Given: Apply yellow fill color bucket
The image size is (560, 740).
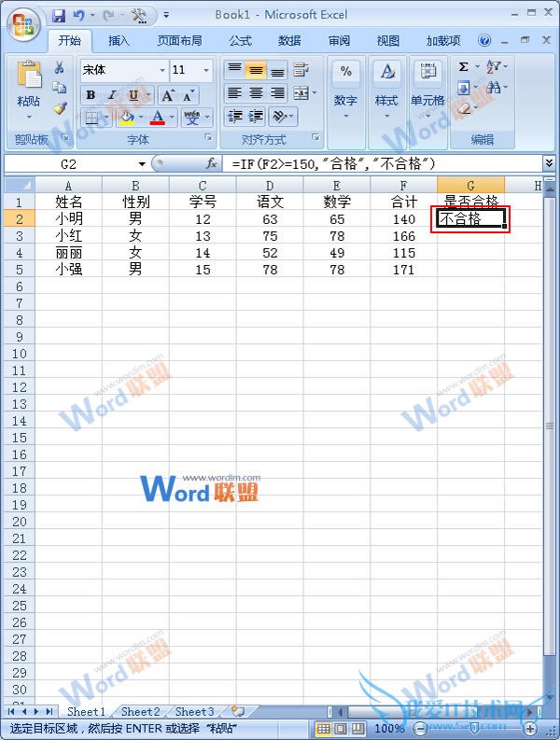Looking at the screenshot, I should click(127, 117).
